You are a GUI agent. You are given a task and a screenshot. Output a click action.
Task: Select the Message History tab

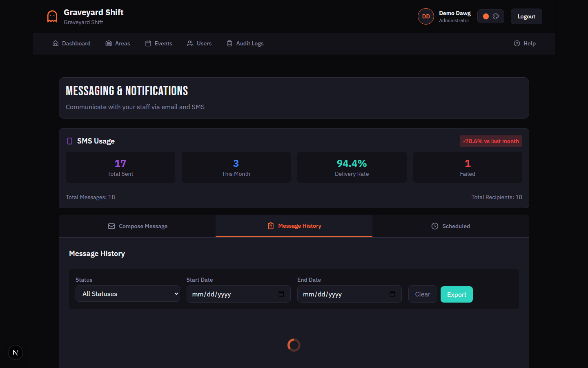pos(294,226)
